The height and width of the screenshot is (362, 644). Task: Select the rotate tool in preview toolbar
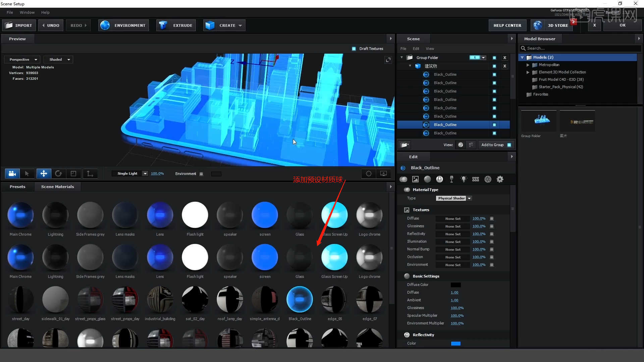[x=58, y=174]
